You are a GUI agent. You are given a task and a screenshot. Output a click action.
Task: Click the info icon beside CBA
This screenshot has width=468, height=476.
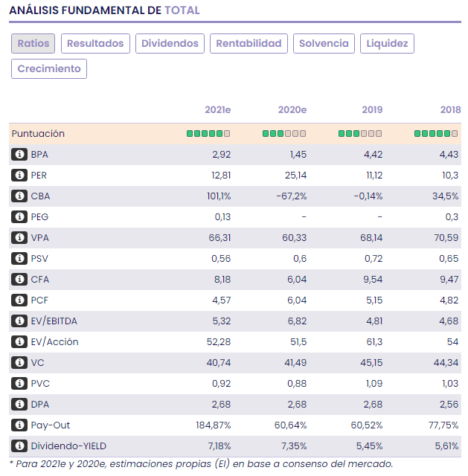click(19, 196)
